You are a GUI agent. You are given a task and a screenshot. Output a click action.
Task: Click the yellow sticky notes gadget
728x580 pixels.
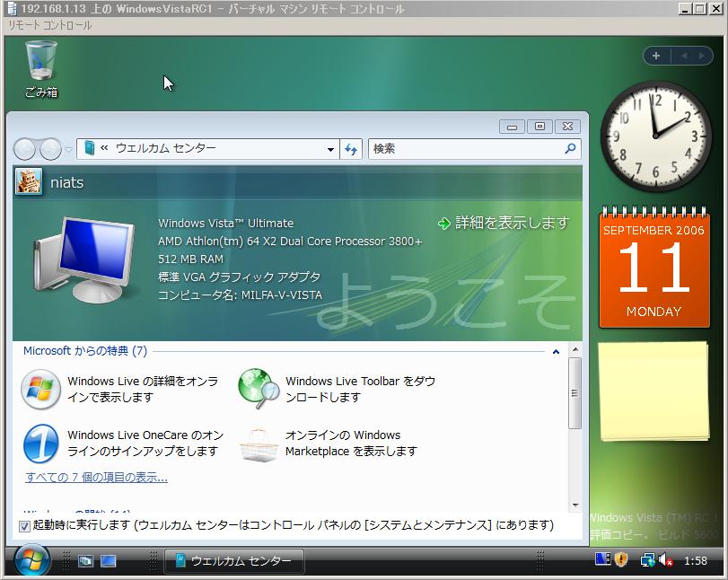click(653, 391)
